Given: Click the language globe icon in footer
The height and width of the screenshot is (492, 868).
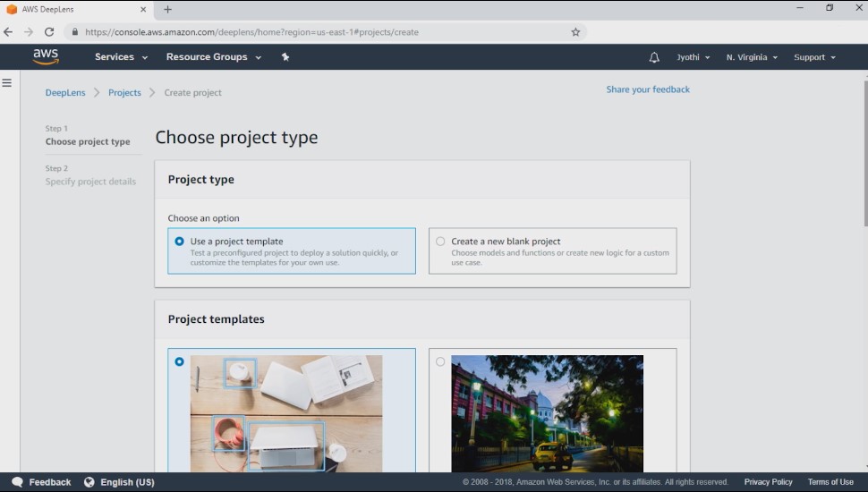Looking at the screenshot, I should point(89,482).
